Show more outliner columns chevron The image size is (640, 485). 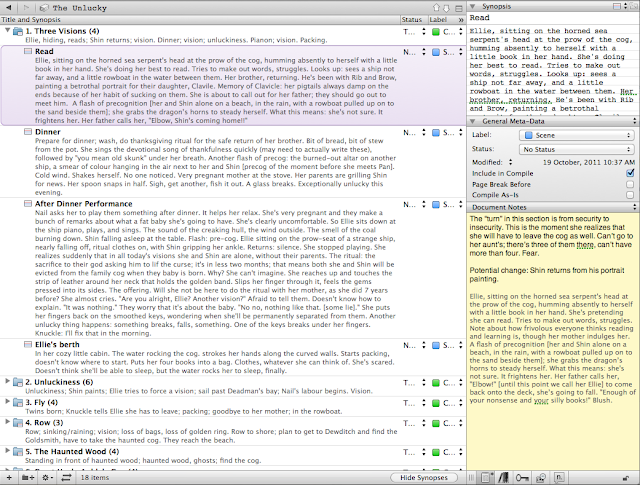461,20
